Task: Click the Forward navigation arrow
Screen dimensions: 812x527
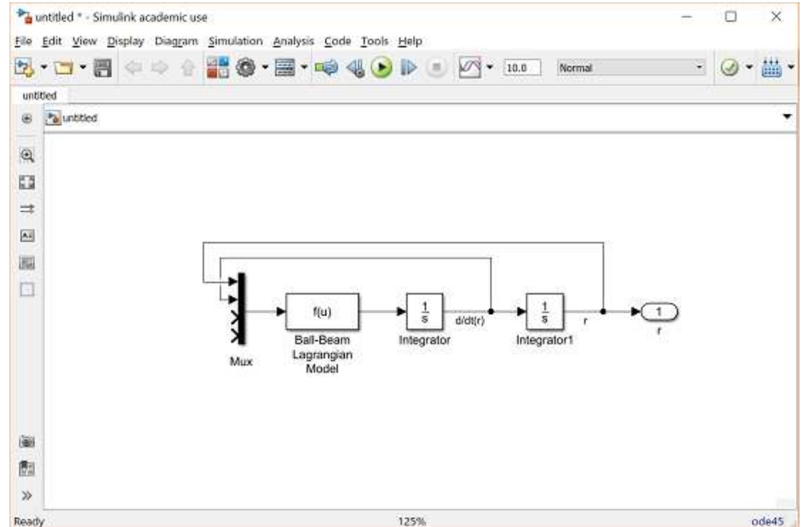Action: coord(160,68)
